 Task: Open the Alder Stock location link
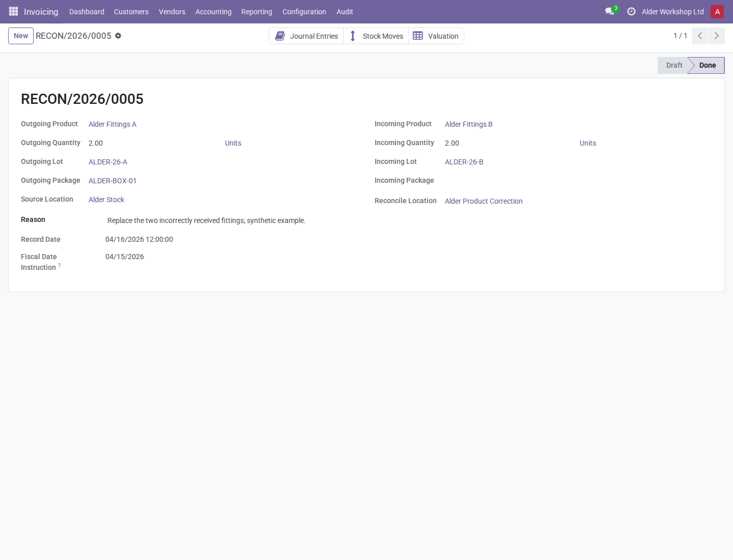pos(106,200)
